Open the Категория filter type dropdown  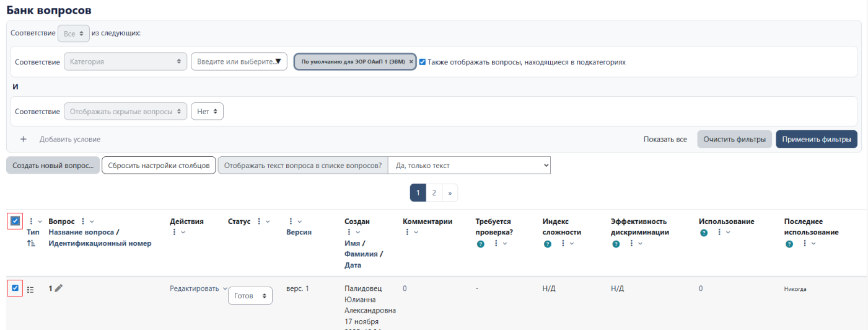125,62
